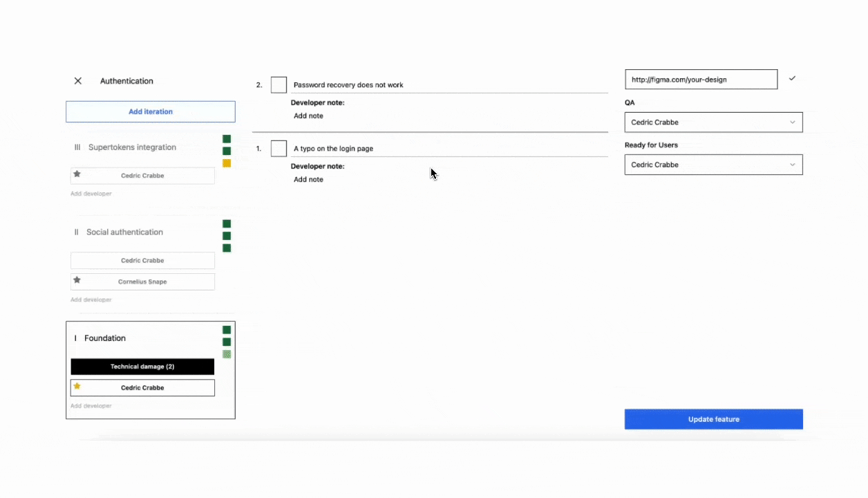Viewport: 868px width, 498px height.
Task: Open the QA assignee dropdown
Action: (713, 122)
